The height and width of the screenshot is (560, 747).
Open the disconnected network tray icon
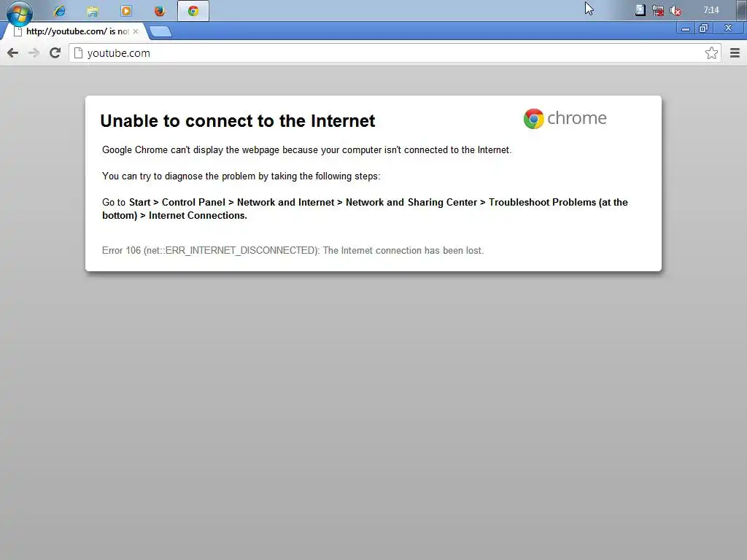[658, 10]
